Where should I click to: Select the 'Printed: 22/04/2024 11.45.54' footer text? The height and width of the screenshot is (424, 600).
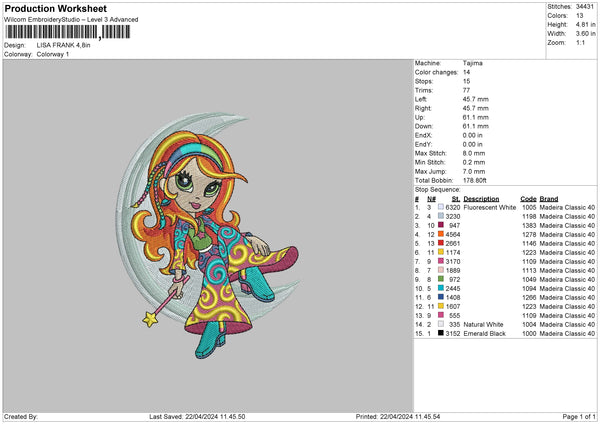[398, 417]
